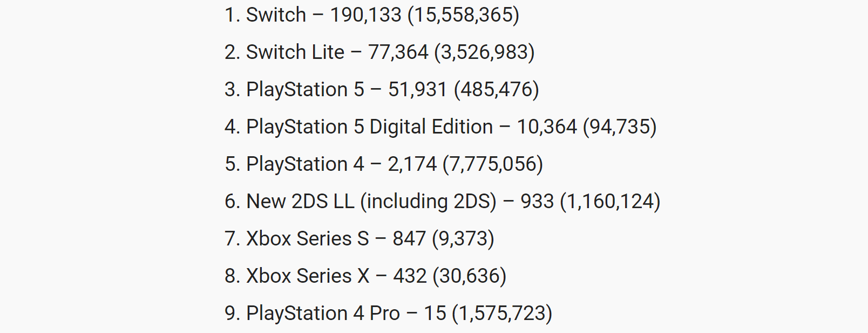Click the PlayStation 4 weekly figure 2,174
Viewport: 868px width, 333px height.
tap(412, 164)
